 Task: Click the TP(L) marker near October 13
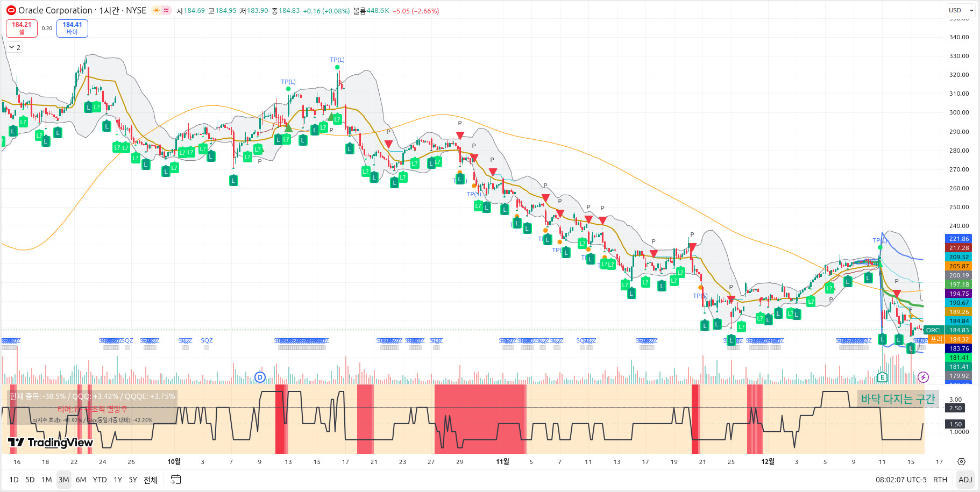[x=288, y=82]
